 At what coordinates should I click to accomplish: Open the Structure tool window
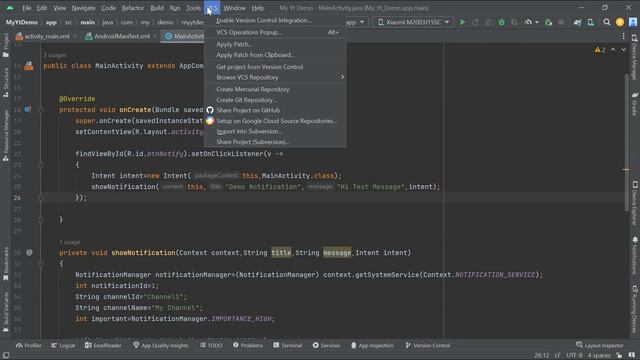click(6, 82)
